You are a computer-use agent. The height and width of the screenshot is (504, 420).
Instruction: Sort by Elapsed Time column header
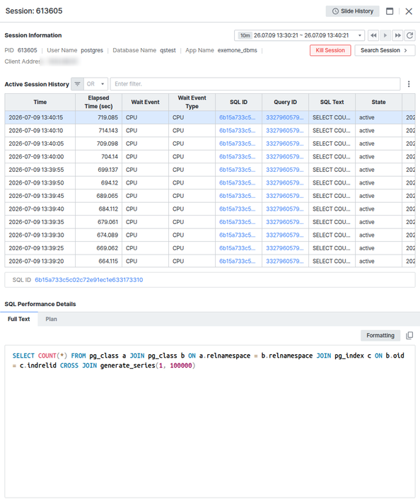tap(98, 102)
